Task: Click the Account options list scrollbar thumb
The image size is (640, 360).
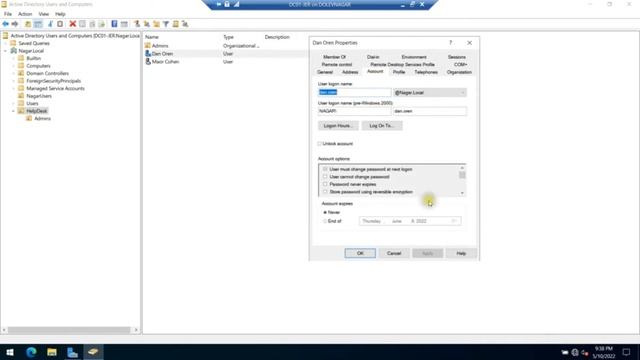Action: tap(462, 175)
